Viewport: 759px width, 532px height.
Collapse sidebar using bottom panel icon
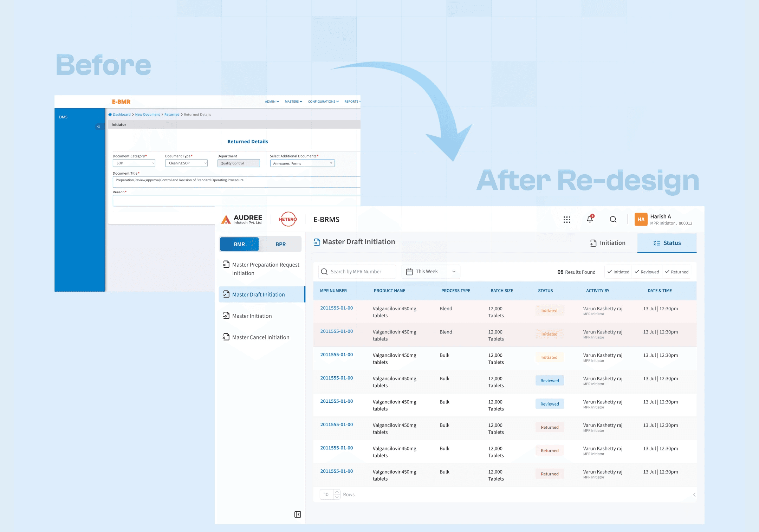click(x=298, y=514)
